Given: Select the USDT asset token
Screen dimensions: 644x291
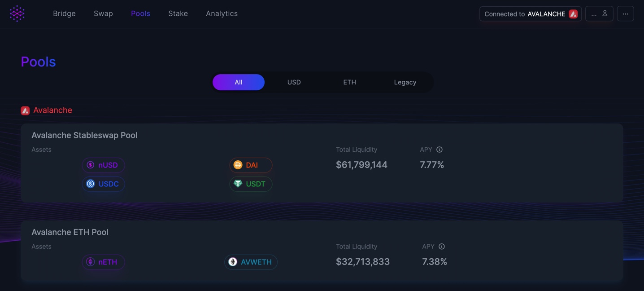Looking at the screenshot, I should tap(251, 184).
